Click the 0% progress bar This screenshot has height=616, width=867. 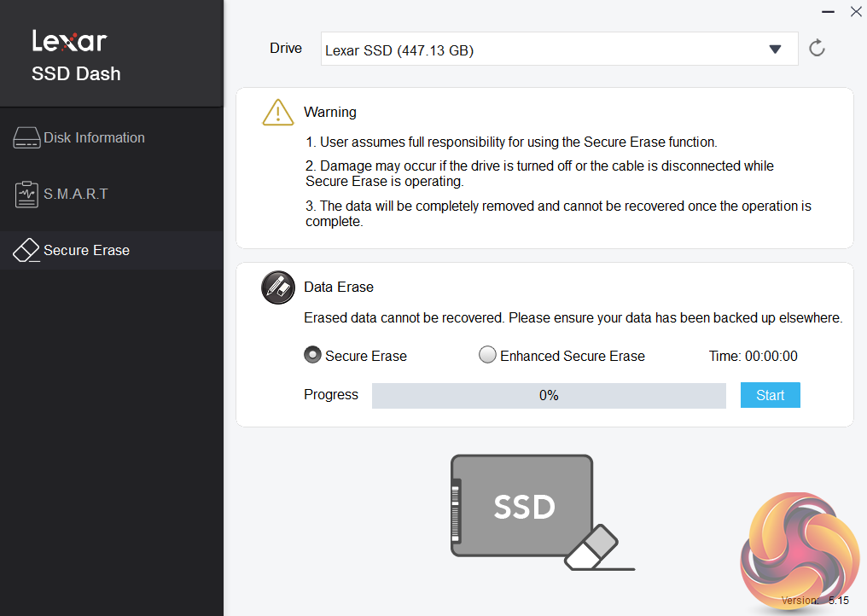pyautogui.click(x=549, y=395)
